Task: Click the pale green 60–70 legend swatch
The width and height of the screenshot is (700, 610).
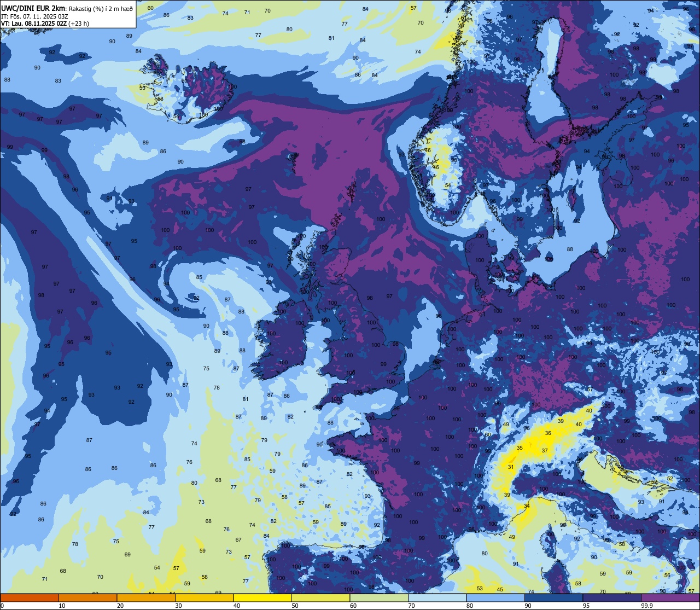Action: tap(379, 597)
